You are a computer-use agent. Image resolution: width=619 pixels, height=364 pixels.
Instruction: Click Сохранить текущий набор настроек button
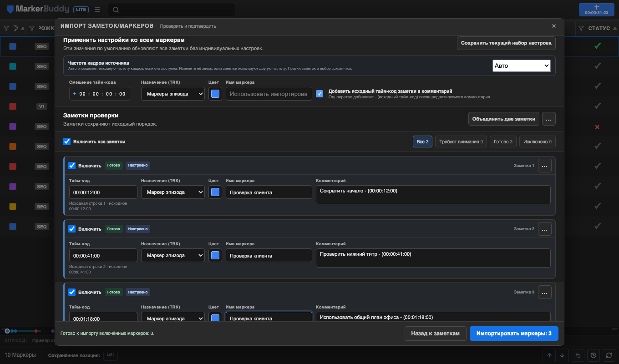pyautogui.click(x=506, y=43)
